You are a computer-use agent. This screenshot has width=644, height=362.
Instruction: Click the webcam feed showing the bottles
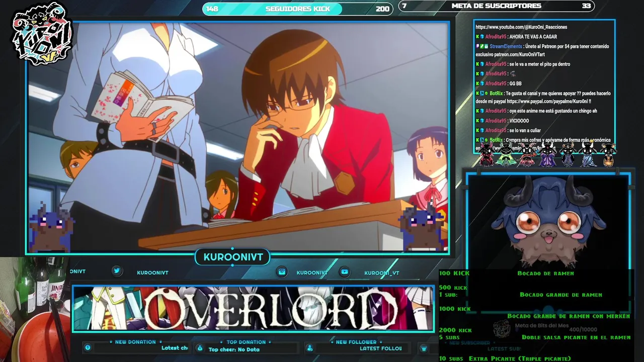coord(34,309)
